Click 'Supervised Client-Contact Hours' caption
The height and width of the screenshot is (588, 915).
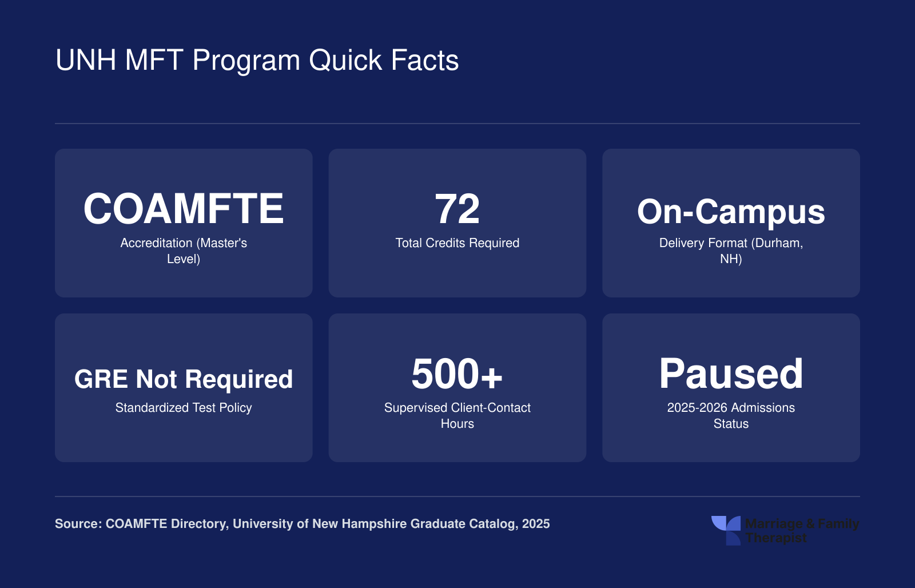(x=457, y=415)
